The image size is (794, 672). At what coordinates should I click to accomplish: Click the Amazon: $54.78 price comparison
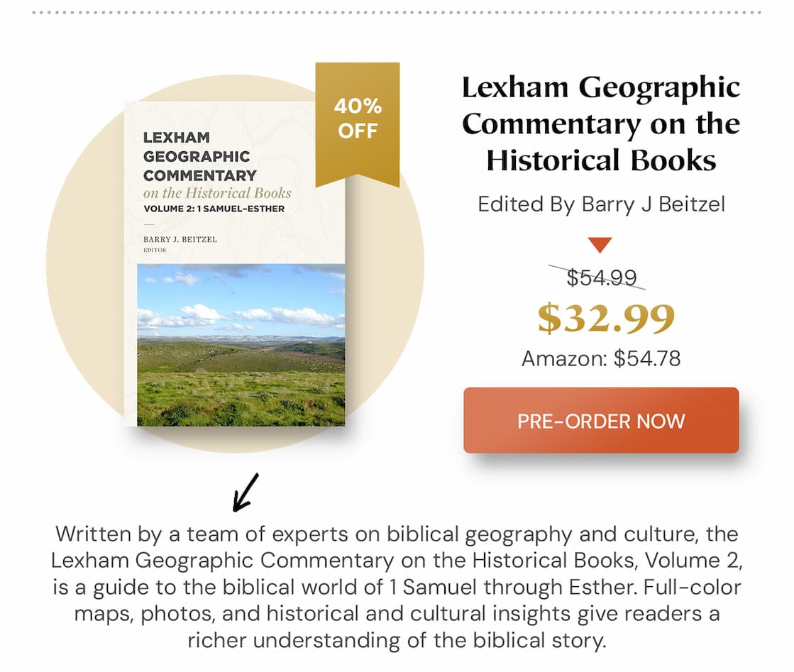(601, 358)
